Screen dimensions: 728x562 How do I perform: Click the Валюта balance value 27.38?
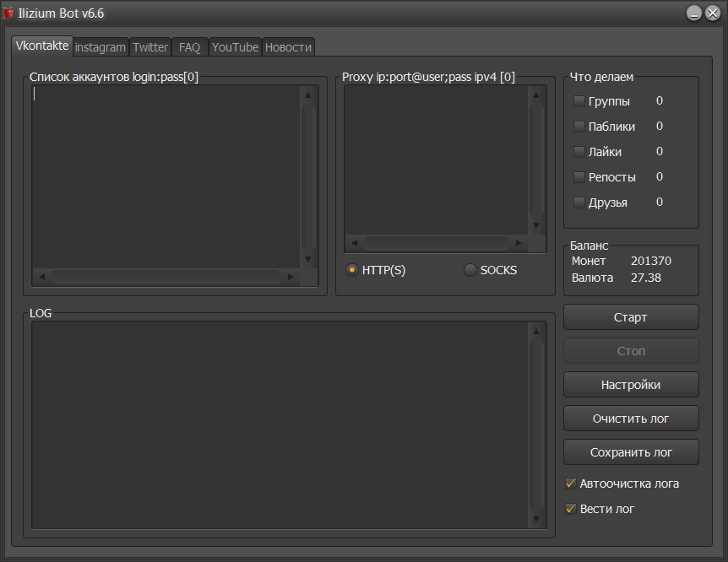[646, 278]
